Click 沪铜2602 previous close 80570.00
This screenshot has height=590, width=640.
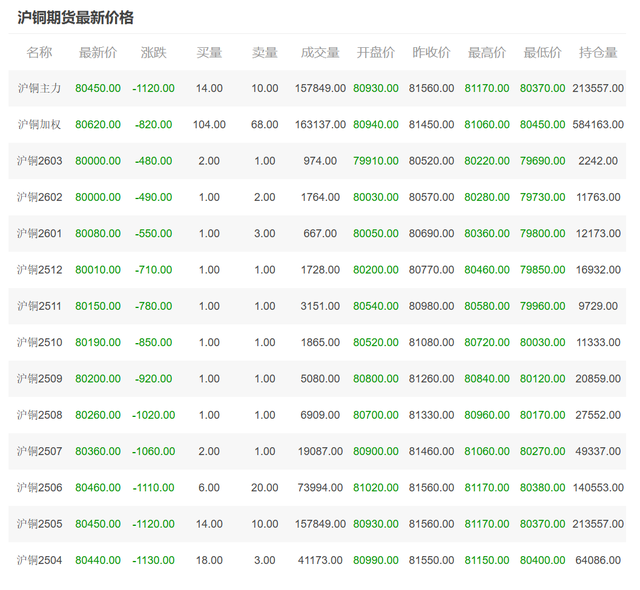(431, 197)
